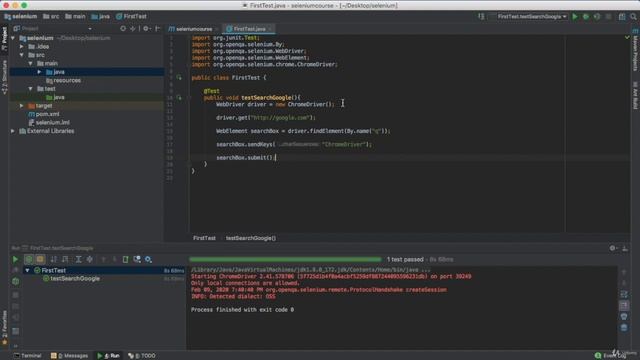Click the FirstTest breadcrumb in navigation bar
640x360 pixels.
131,17
